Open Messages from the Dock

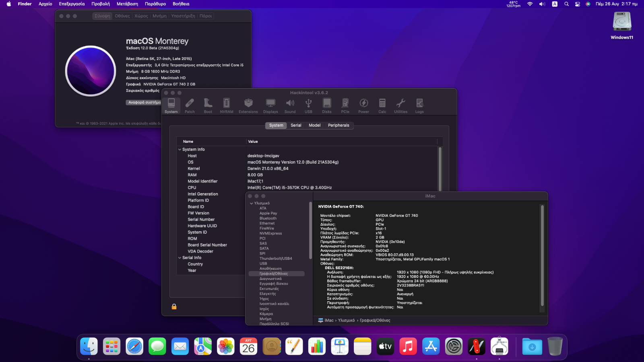[x=157, y=346]
